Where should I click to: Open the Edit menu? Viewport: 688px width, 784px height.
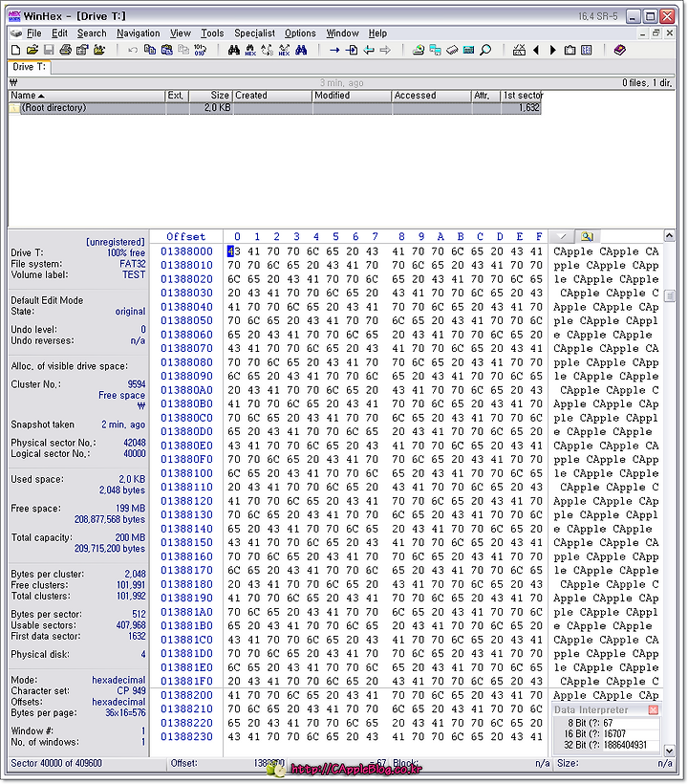coord(59,33)
